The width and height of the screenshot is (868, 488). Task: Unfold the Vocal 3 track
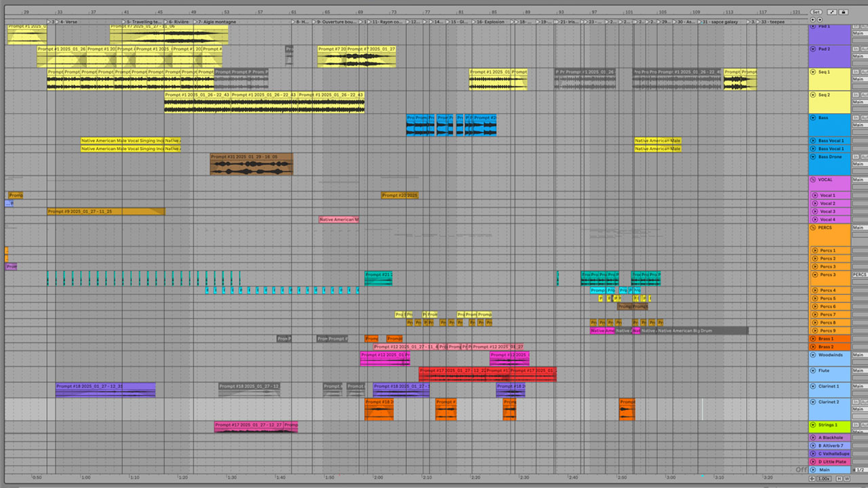point(815,211)
